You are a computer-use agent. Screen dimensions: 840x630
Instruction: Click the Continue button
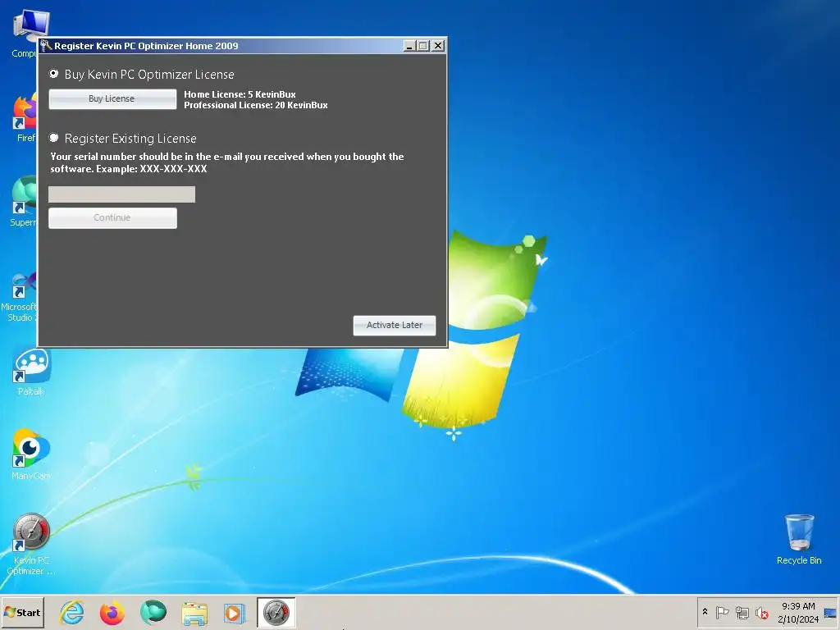[x=112, y=218]
